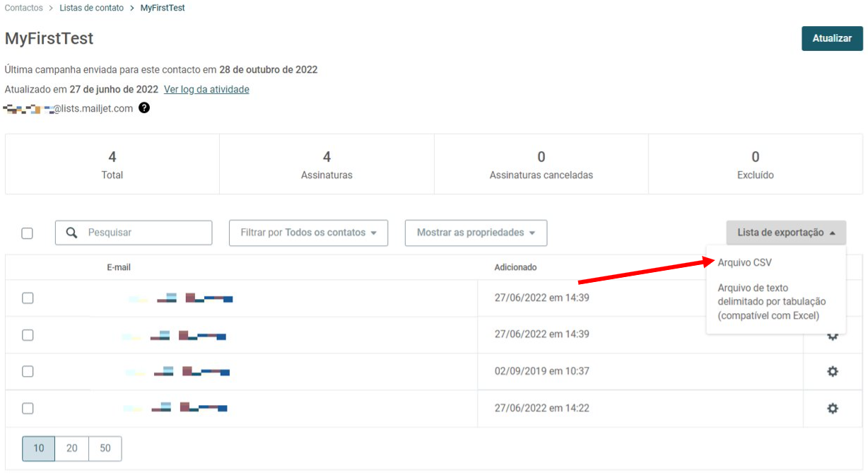Open Filtrar por Todos os contatos dropdown
The image size is (868, 475).
point(308,233)
